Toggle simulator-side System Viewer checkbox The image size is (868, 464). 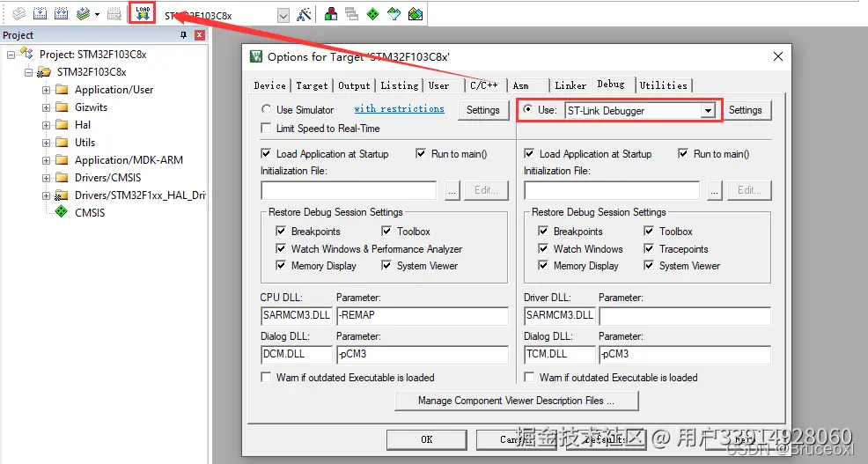click(386, 265)
